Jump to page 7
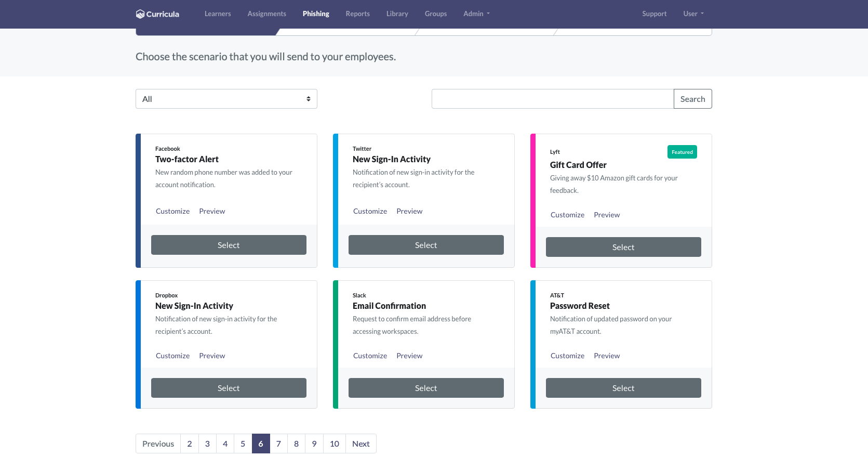This screenshot has width=868, height=469. [278, 444]
